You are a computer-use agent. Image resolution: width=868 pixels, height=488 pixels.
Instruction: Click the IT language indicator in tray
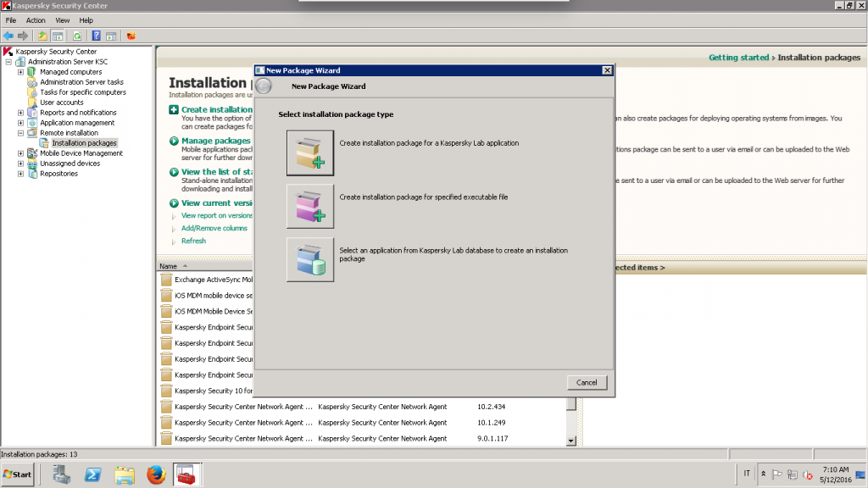(747, 474)
